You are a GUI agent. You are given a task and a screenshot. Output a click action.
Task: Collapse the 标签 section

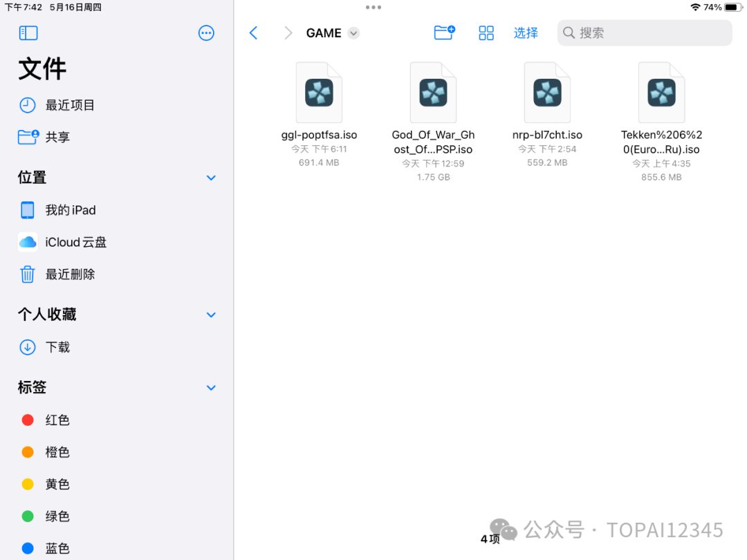tap(211, 388)
